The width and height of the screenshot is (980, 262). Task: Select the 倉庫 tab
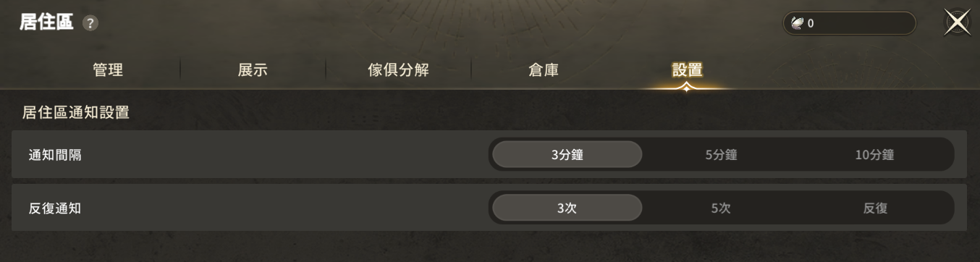543,70
